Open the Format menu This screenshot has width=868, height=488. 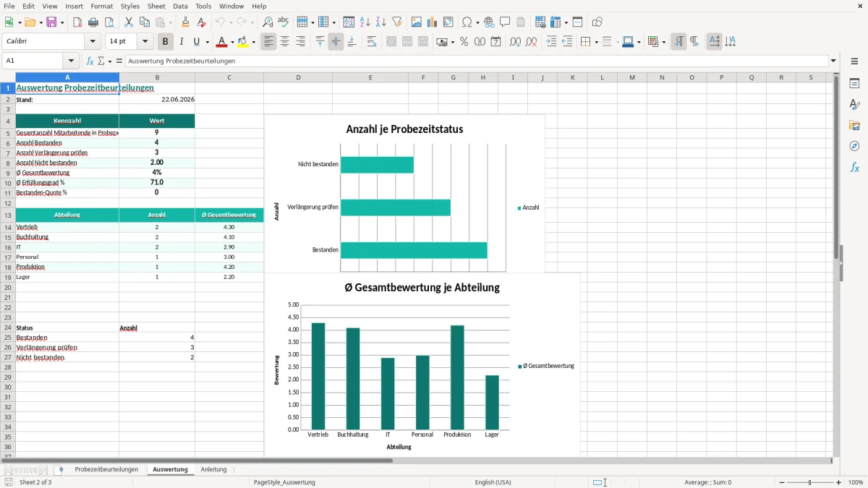coord(101,6)
